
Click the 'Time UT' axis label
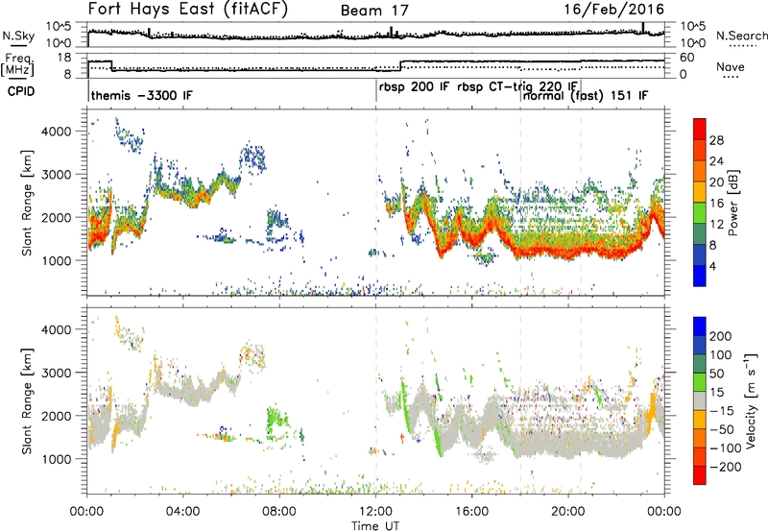pos(375,526)
